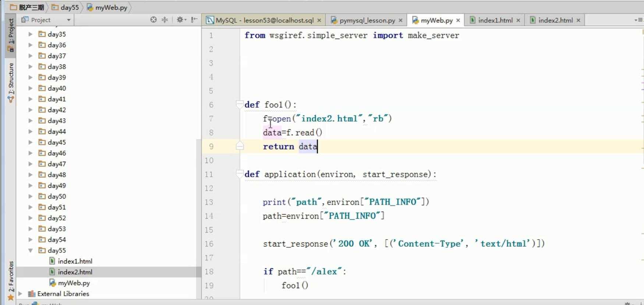Click "start_response" call on line 16
Viewport: 644px width, 305px height.
click(295, 244)
